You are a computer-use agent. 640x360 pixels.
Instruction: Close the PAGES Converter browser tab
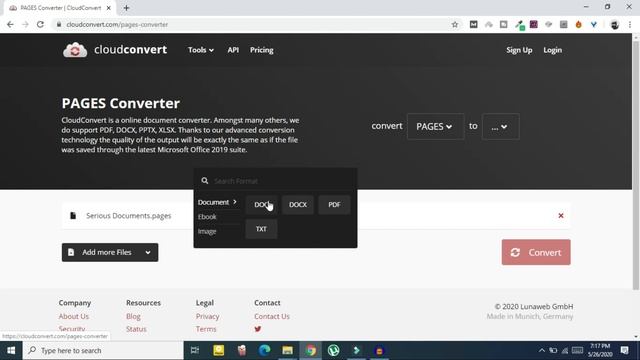[109, 8]
